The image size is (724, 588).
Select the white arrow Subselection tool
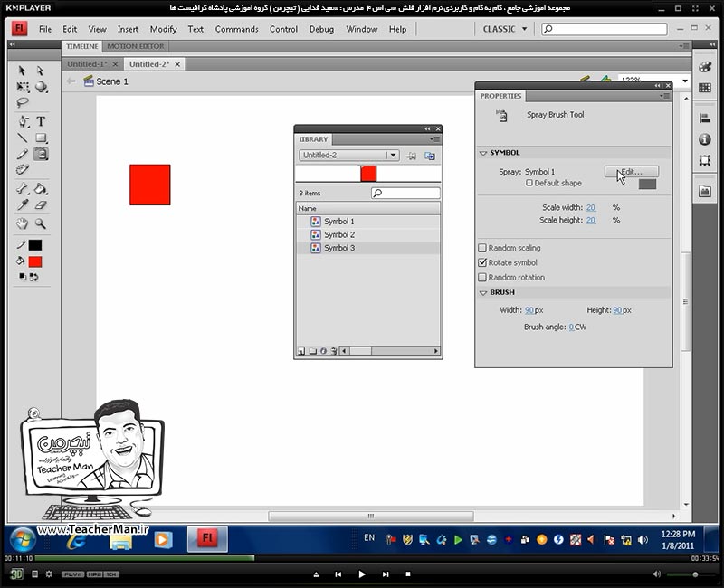pyautogui.click(x=41, y=71)
